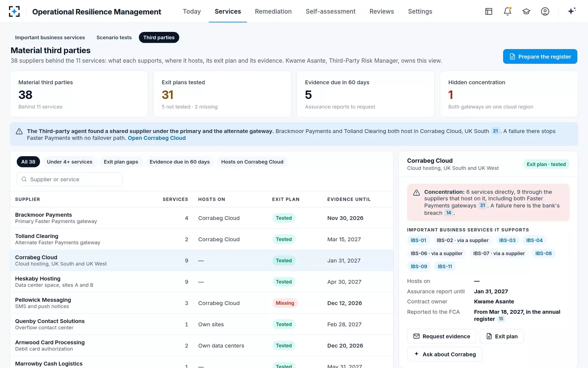
Task: Open the table layout icon in the header
Action: point(489,11)
